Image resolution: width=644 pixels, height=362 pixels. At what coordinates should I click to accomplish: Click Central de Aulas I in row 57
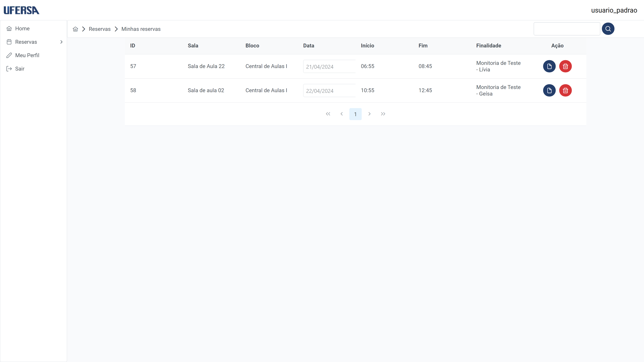[x=266, y=66]
